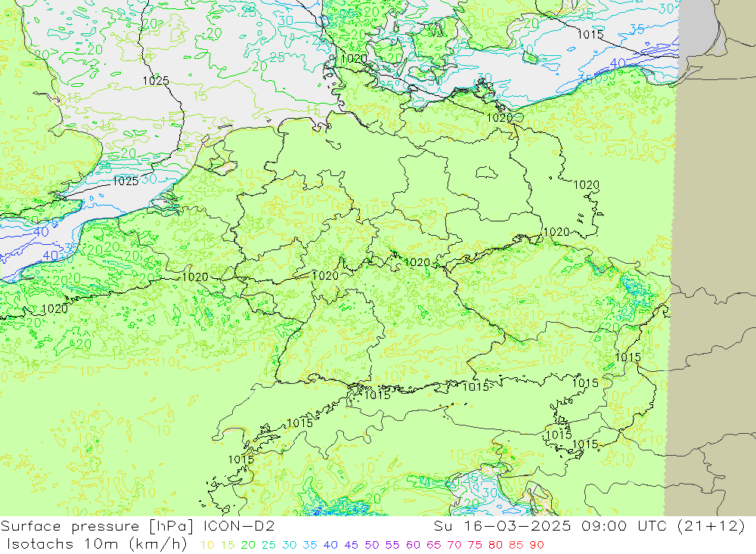Select the 65 value in isotach legend
The height and width of the screenshot is (554, 756).
pos(433,545)
